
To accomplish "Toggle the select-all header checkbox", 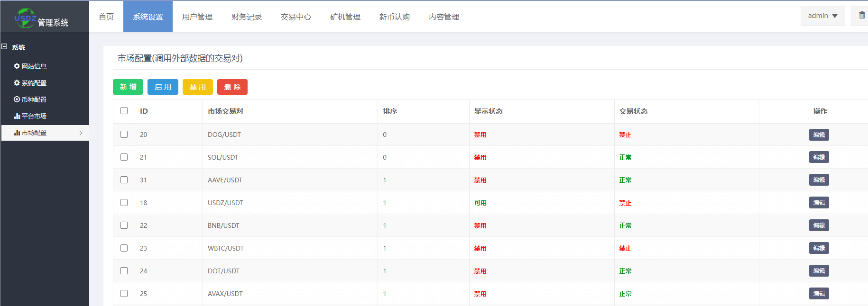I will coord(124,111).
